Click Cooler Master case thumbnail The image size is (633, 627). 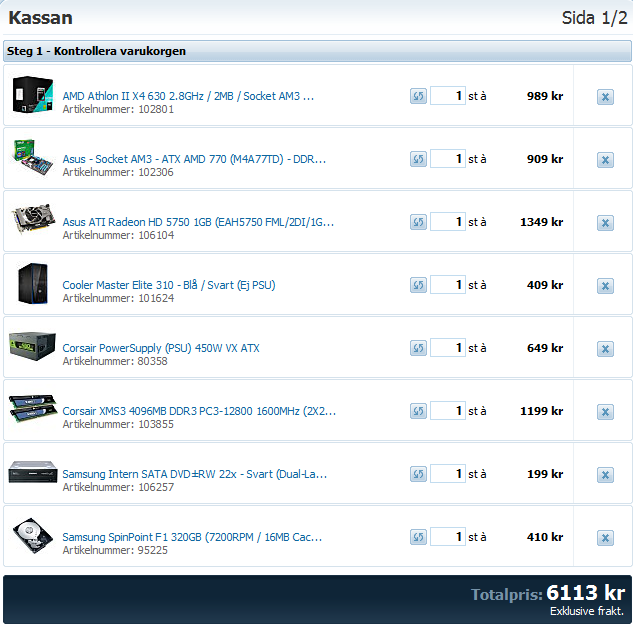coord(33,283)
